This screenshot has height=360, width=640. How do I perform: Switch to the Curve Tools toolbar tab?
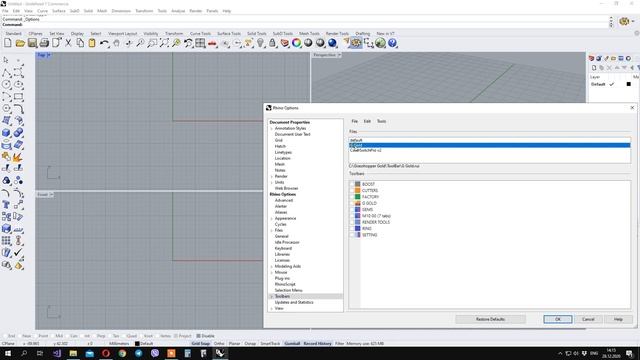[x=200, y=33]
